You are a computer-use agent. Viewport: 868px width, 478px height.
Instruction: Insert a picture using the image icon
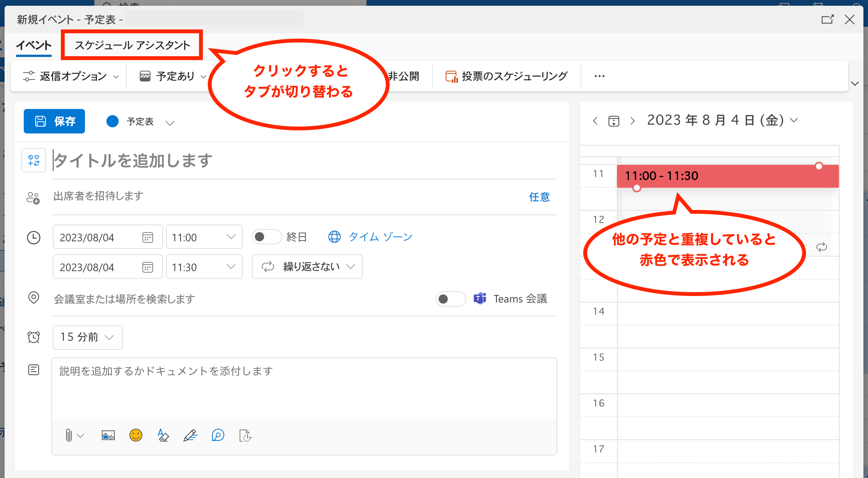[108, 435]
